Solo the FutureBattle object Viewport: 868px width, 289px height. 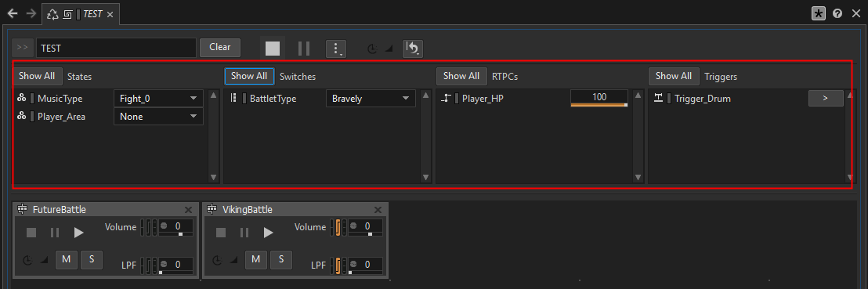coord(92,259)
